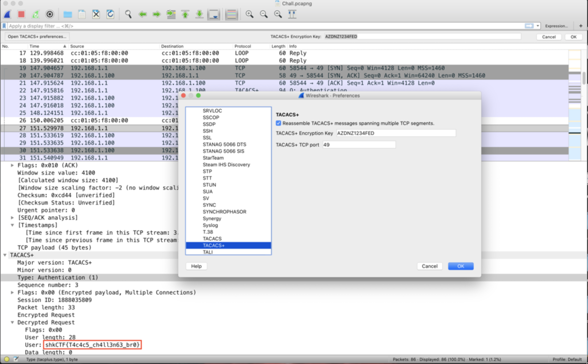Expand the SEQ/ACK analysis node
Image resolution: width=588 pixels, height=364 pixels.
12,218
